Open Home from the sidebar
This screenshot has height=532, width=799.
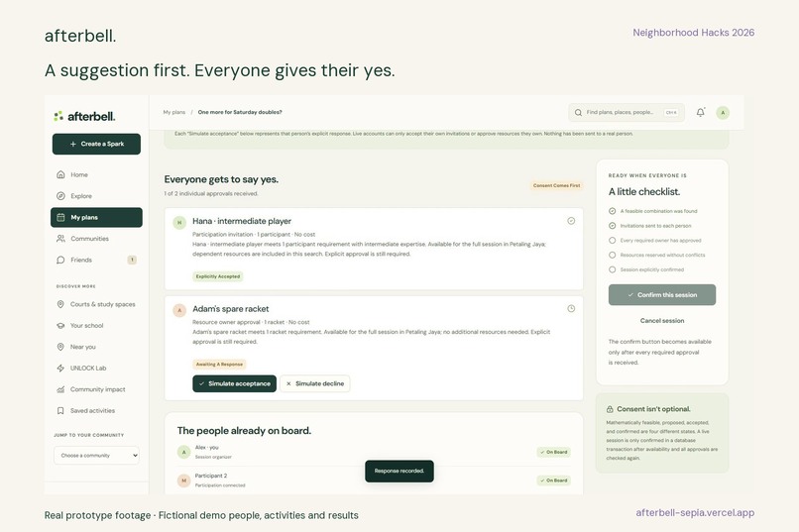pyautogui.click(x=96, y=174)
